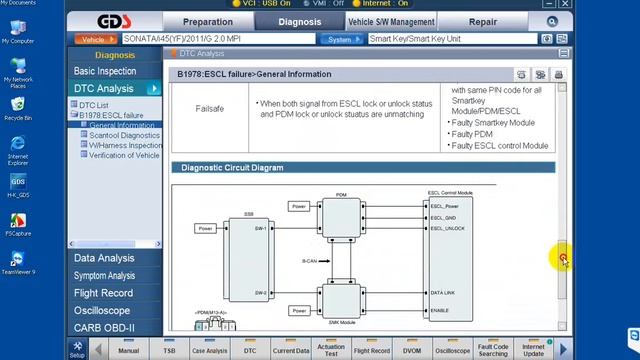Click DTC toolbar button
Viewport: 640px width, 360px height.
[x=250, y=349]
